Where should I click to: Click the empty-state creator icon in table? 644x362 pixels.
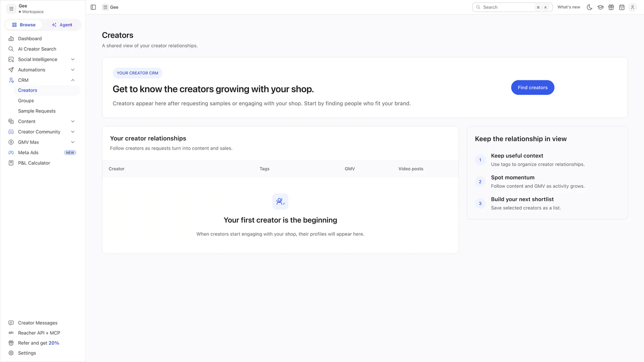pos(281,202)
